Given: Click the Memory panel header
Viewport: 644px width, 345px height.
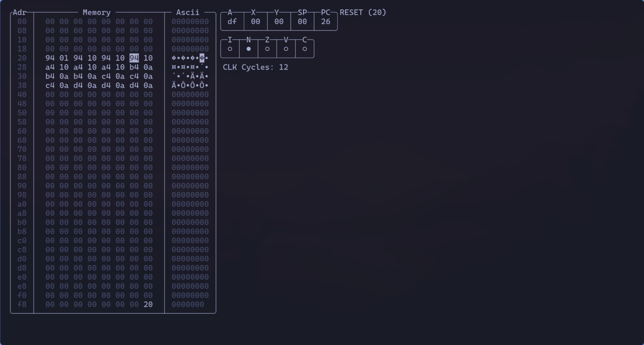Looking at the screenshot, I should [97, 13].
